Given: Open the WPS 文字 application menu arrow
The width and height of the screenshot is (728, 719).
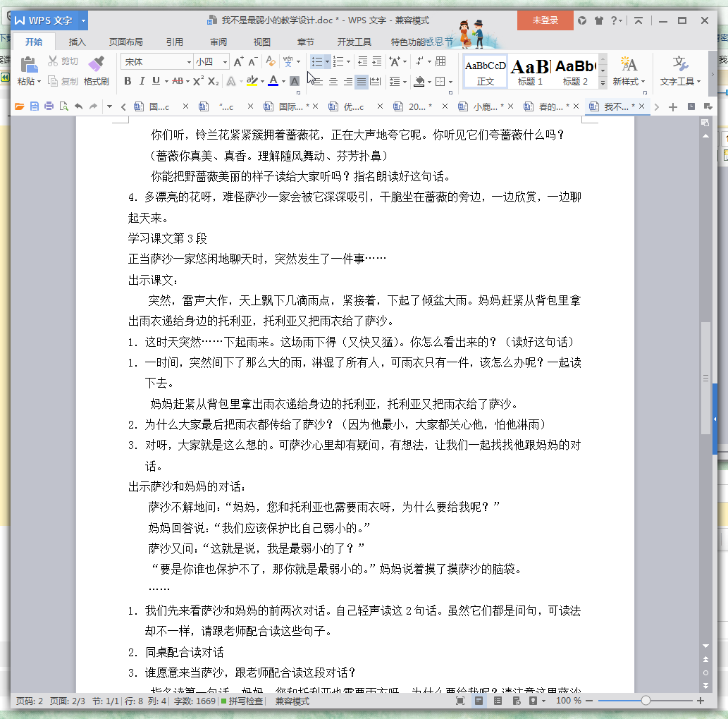Looking at the screenshot, I should click(x=83, y=20).
